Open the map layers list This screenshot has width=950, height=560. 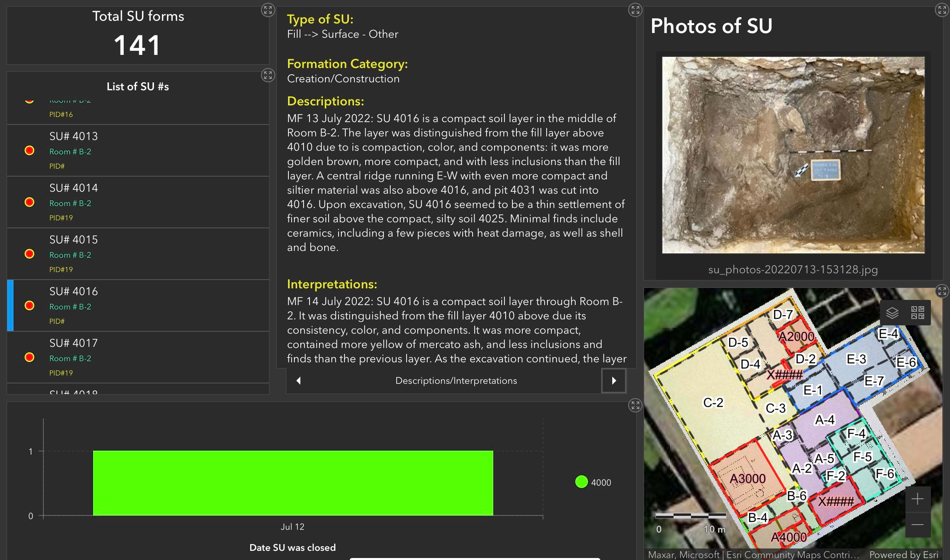pos(892,313)
